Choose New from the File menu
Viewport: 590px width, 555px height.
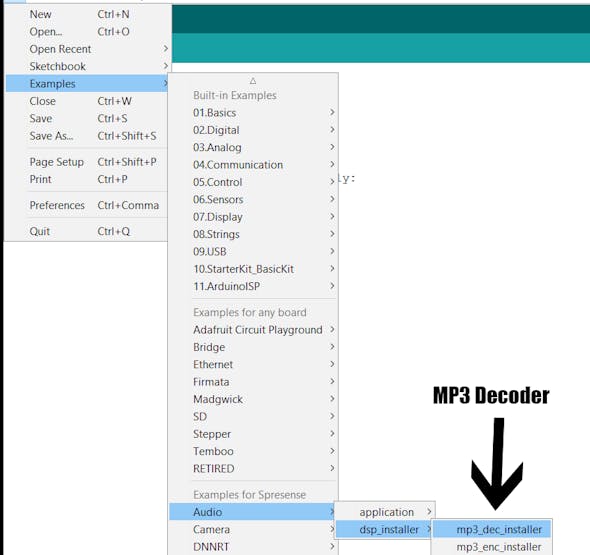(x=87, y=14)
